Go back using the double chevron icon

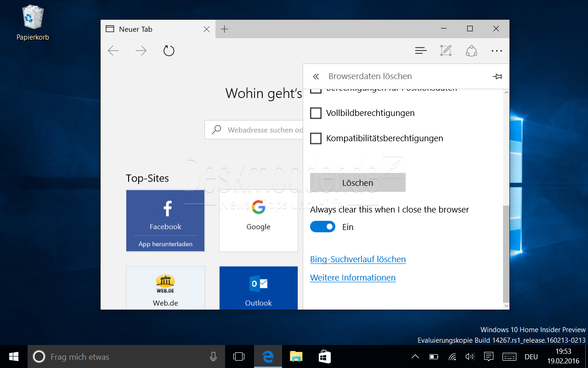316,76
